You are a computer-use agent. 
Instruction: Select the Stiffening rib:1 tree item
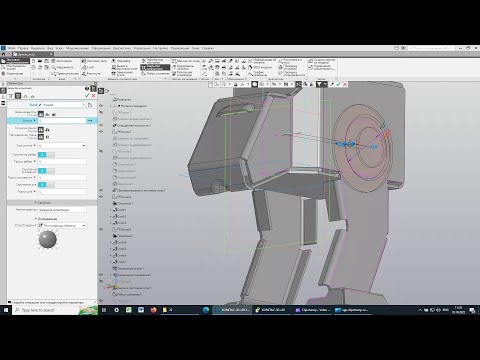[x=128, y=294]
